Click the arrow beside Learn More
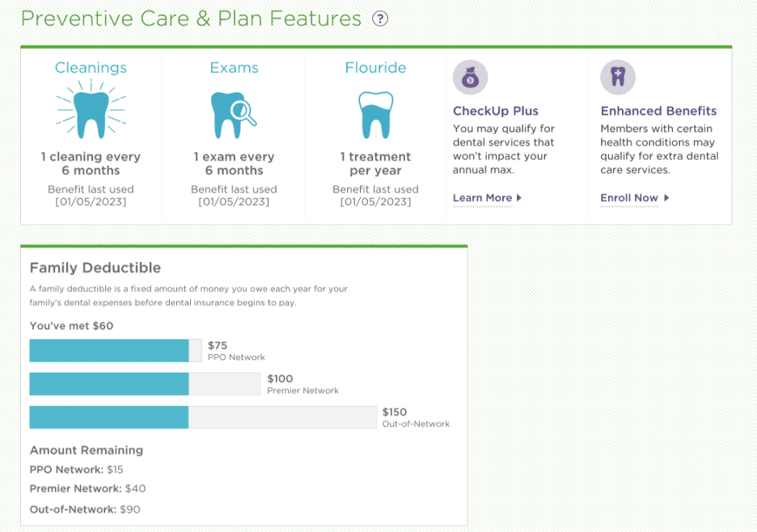 [x=519, y=198]
